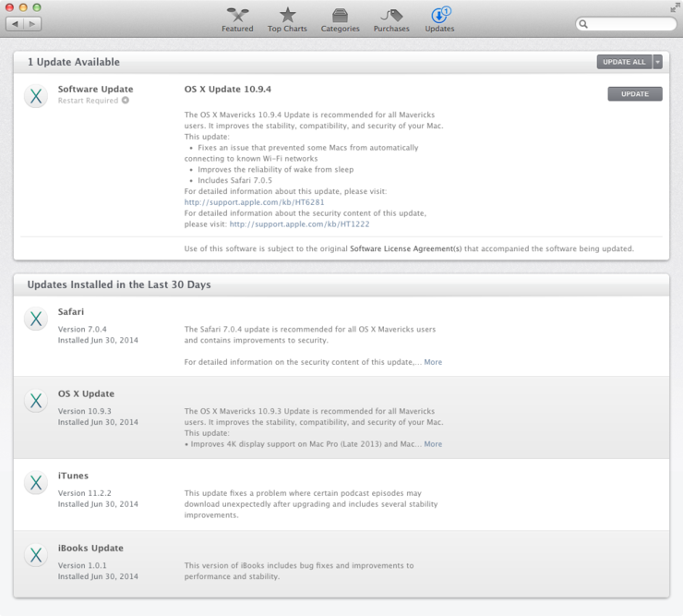This screenshot has width=683, height=616.
Task: Click Update for OS X 10.9.4
Action: click(635, 93)
